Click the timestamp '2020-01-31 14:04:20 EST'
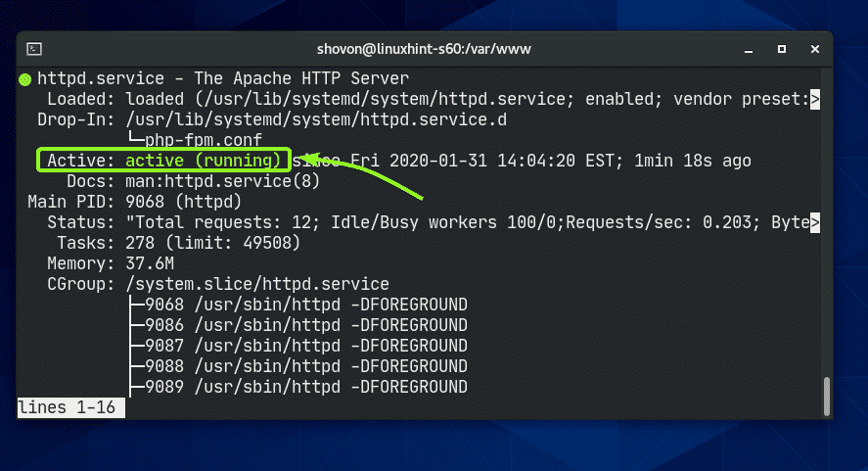The height and width of the screenshot is (471, 868). (502, 161)
